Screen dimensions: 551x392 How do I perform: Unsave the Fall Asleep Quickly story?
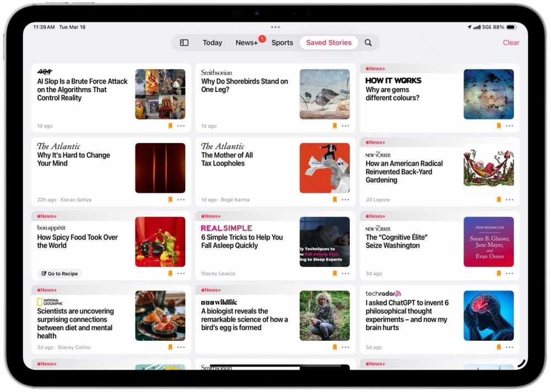[334, 273]
